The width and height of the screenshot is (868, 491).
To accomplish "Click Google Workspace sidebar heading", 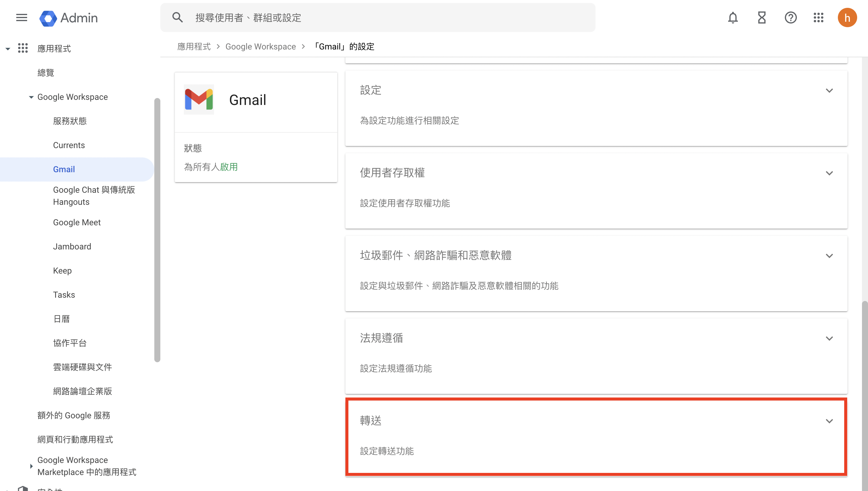I will coord(72,97).
